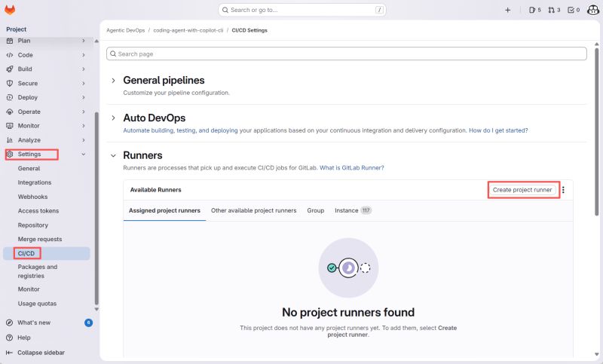Open merge requests counter showing 3
Image resolution: width=603 pixels, height=364 pixels.
[x=554, y=10]
